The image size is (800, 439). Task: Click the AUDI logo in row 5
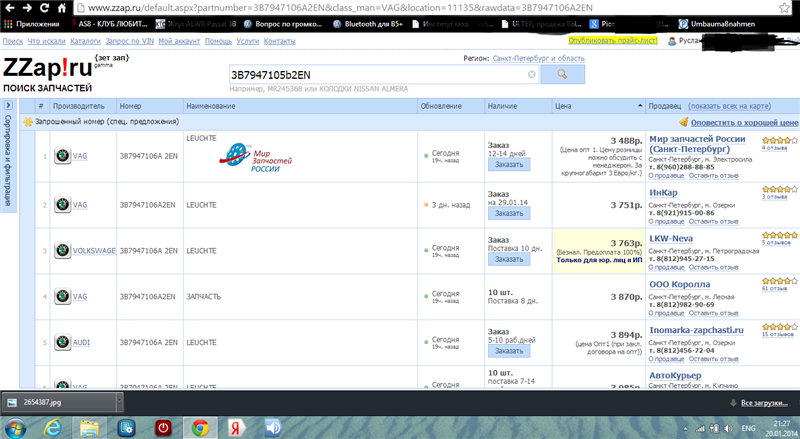tap(62, 343)
